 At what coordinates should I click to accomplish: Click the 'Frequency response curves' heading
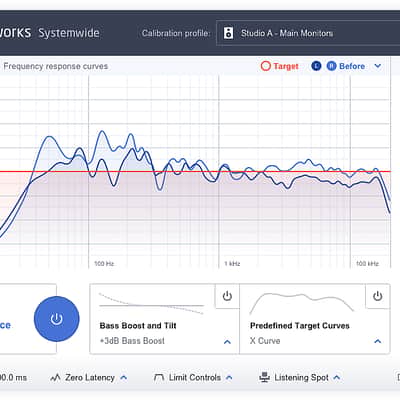[56, 66]
